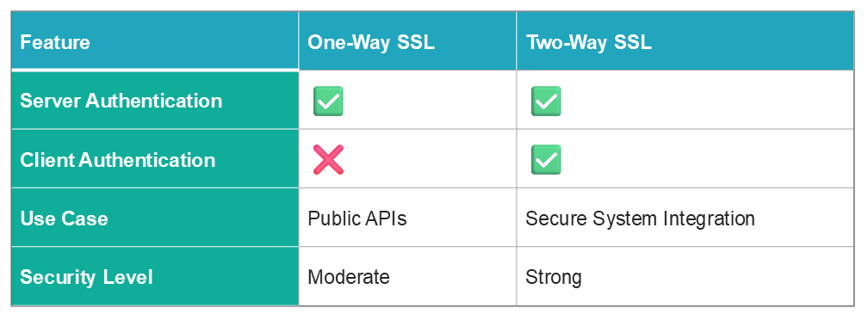Image resolution: width=868 pixels, height=320 pixels.
Task: Click the Client Authentication row label
Action: [x=155, y=158]
